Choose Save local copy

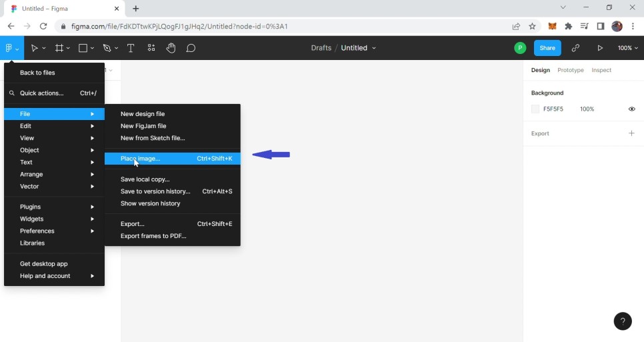coord(173,179)
